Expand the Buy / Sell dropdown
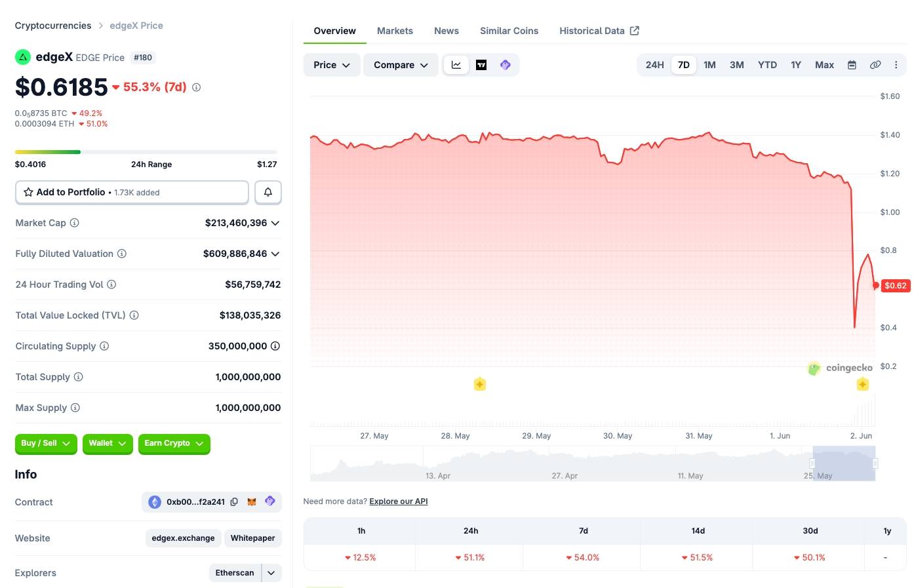Viewport: 914px width, 588px height. click(x=46, y=444)
